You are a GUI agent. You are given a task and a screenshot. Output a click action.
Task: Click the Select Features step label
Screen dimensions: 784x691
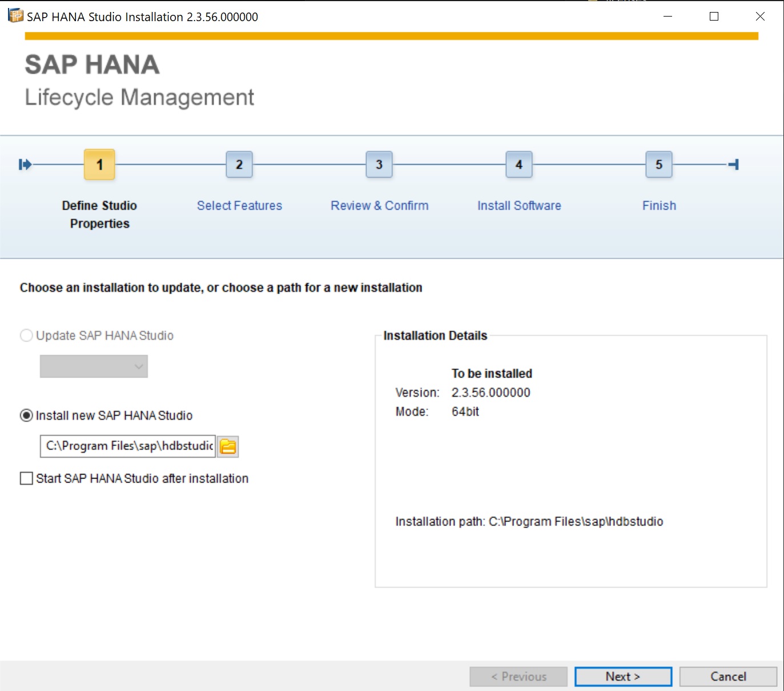(x=239, y=206)
